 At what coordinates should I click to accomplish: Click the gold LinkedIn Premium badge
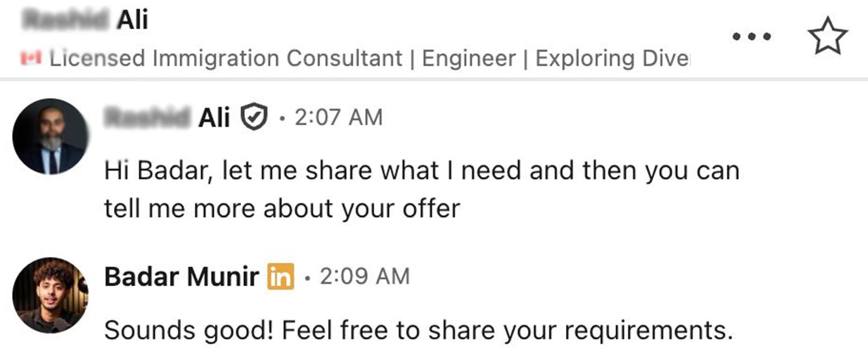(280, 277)
